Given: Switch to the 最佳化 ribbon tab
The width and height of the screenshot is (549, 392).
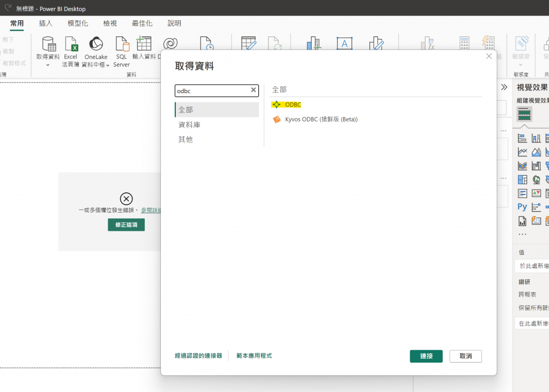Looking at the screenshot, I should pos(142,24).
